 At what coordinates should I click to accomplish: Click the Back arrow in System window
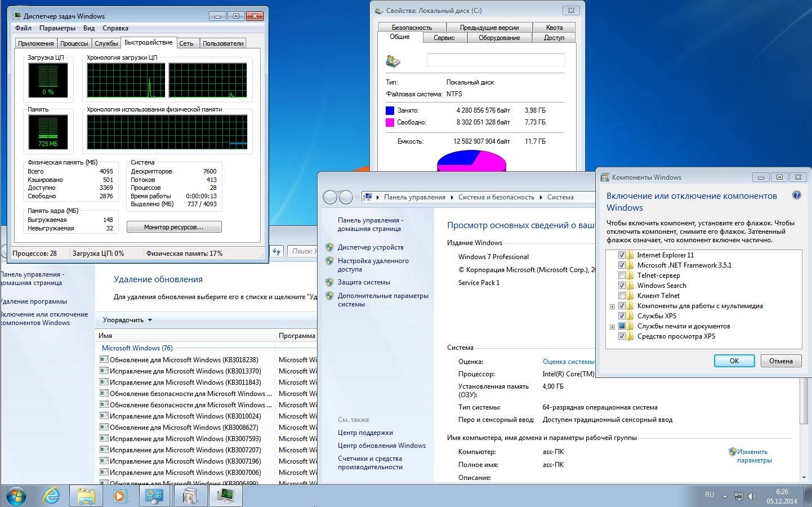pyautogui.click(x=331, y=197)
